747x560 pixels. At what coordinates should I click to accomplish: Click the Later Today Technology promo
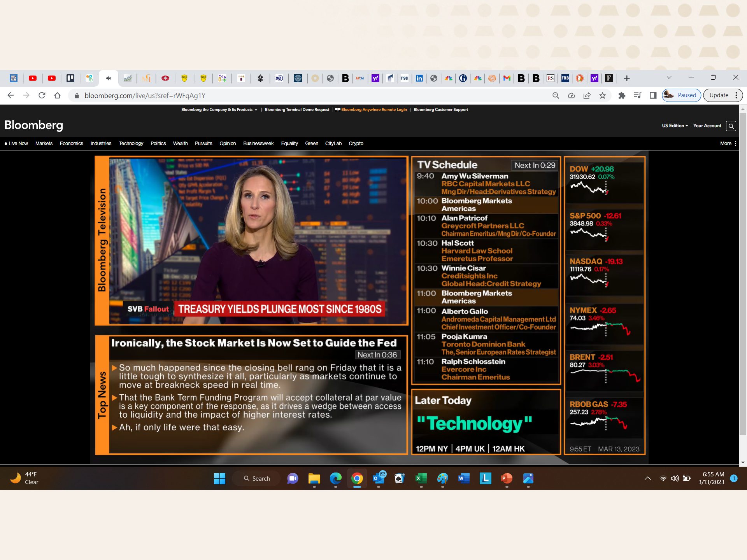click(x=486, y=422)
